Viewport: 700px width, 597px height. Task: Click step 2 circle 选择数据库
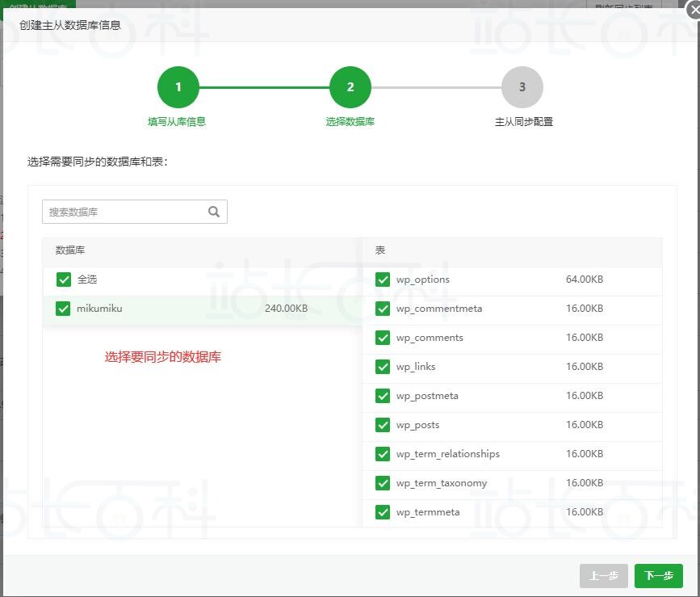[350, 86]
